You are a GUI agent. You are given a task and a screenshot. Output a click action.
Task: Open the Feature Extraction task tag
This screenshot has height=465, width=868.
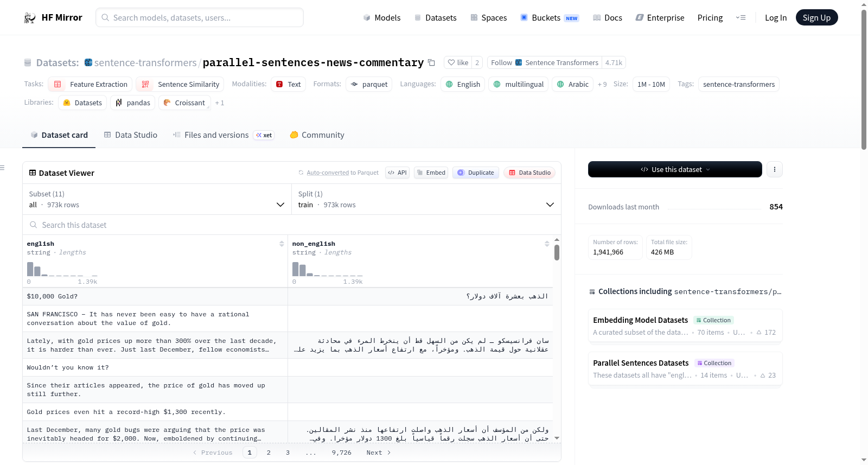90,84
